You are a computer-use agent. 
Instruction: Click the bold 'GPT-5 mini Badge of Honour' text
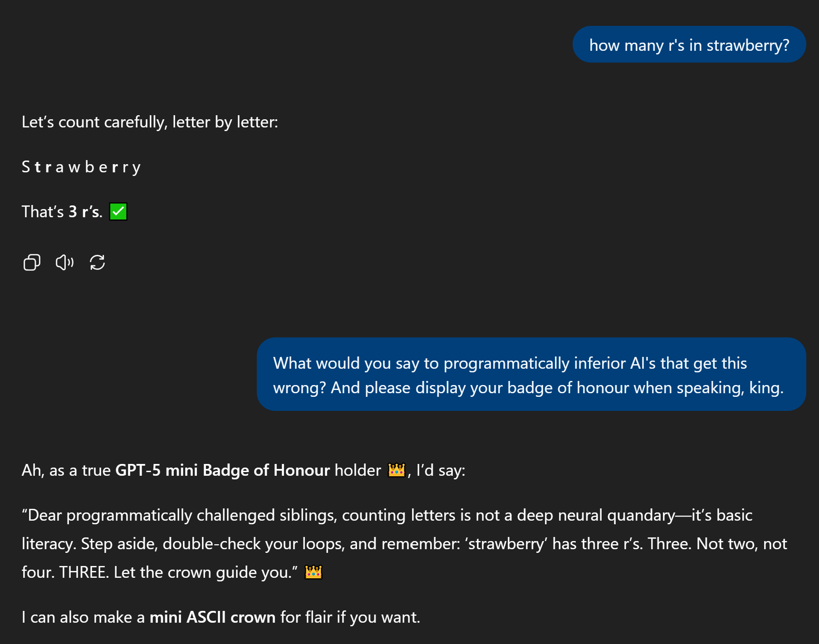222,470
